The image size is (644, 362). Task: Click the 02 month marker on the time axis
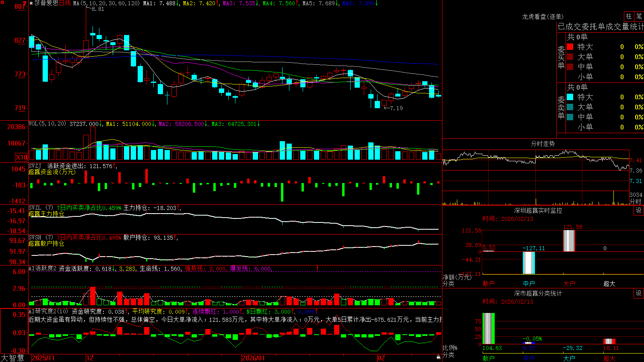(x=381, y=358)
